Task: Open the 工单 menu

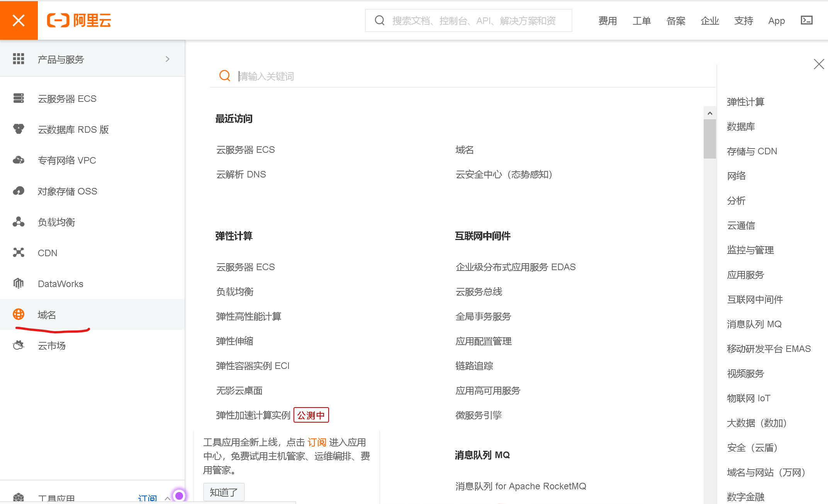Action: 641,21
